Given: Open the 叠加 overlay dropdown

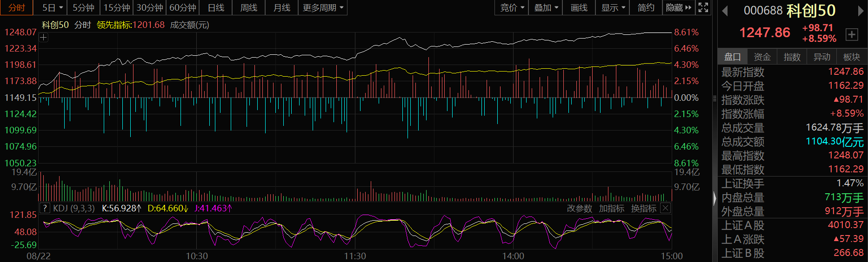Looking at the screenshot, I should (x=546, y=7).
